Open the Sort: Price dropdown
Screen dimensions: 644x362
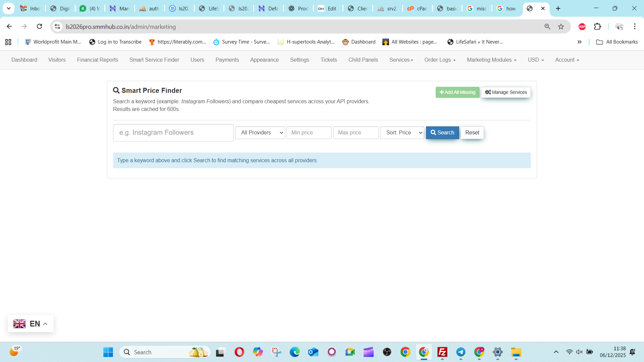tap(402, 133)
